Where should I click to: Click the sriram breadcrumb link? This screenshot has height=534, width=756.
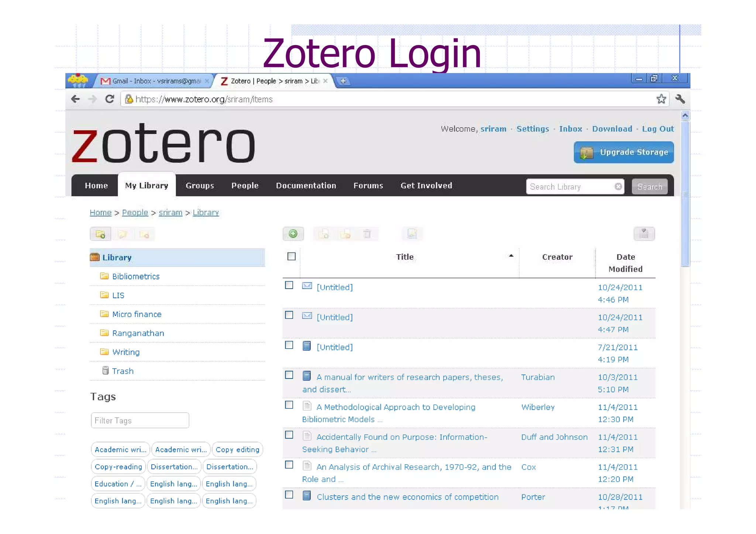pyautogui.click(x=171, y=213)
